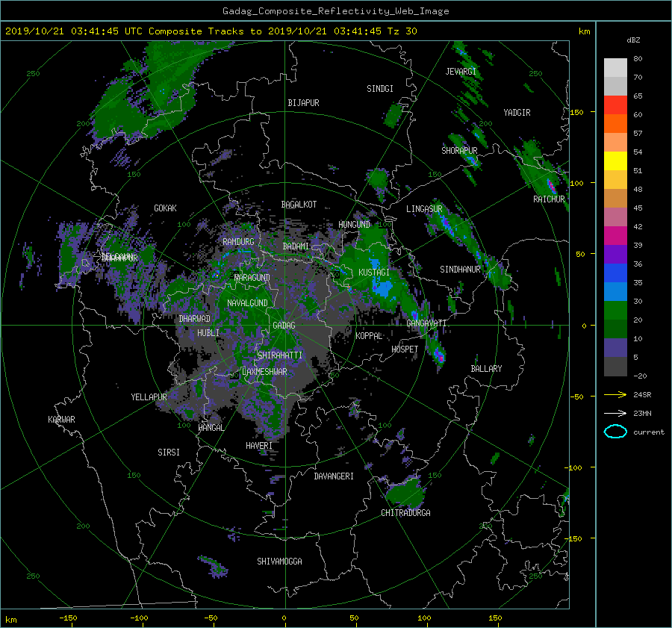Viewport: 672px width, 628px height.
Task: Click the HAVERI city label
Action: pyautogui.click(x=259, y=446)
